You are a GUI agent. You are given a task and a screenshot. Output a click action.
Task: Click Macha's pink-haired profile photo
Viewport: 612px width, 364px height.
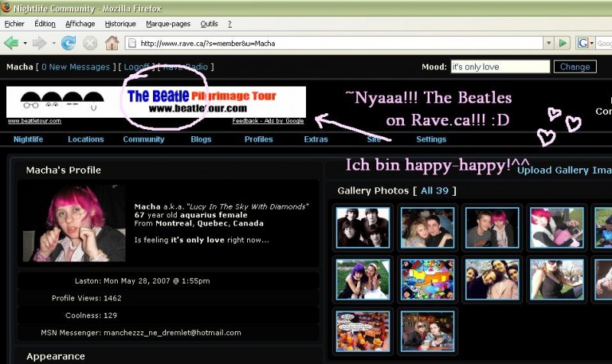click(x=74, y=223)
